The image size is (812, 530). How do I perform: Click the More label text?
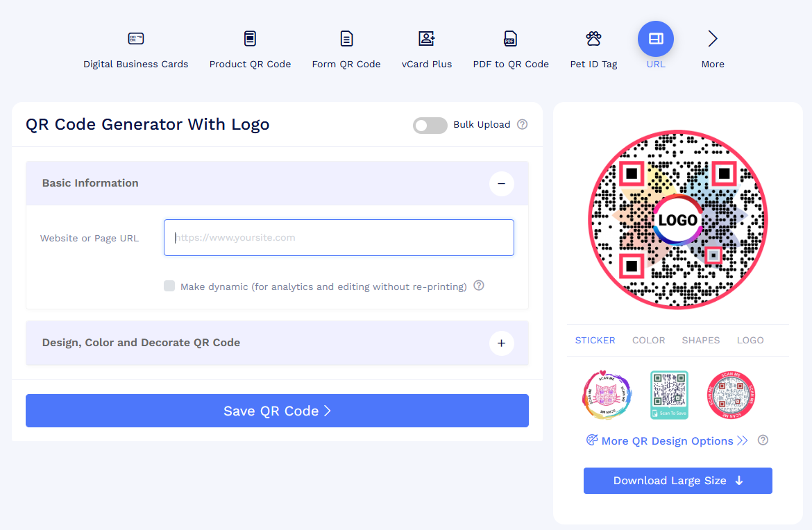tap(713, 65)
